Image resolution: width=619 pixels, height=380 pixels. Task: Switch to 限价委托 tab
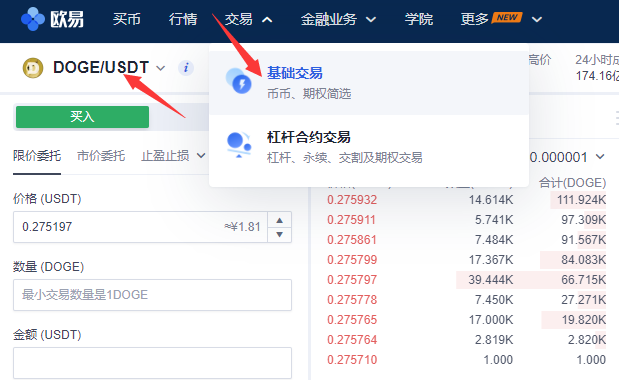click(37, 156)
